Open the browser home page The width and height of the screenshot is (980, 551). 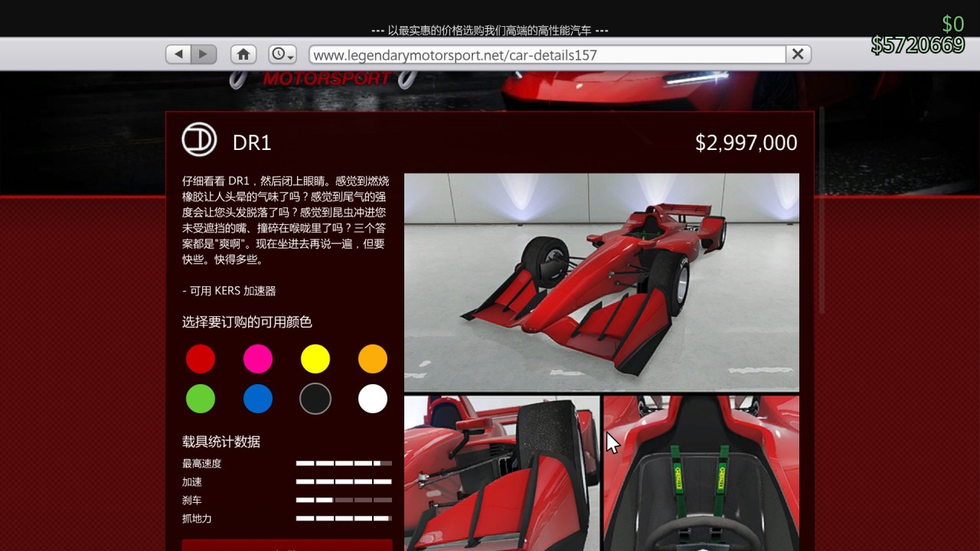243,54
